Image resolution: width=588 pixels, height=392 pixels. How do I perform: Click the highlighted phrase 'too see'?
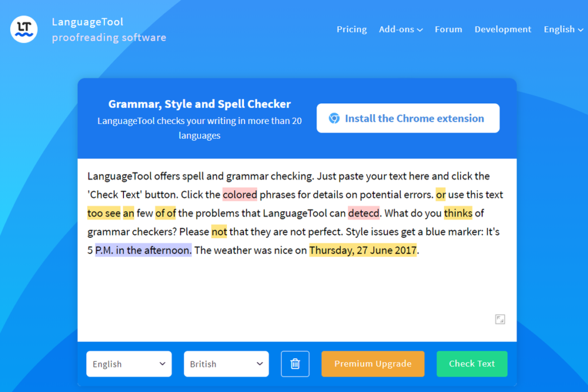point(104,213)
